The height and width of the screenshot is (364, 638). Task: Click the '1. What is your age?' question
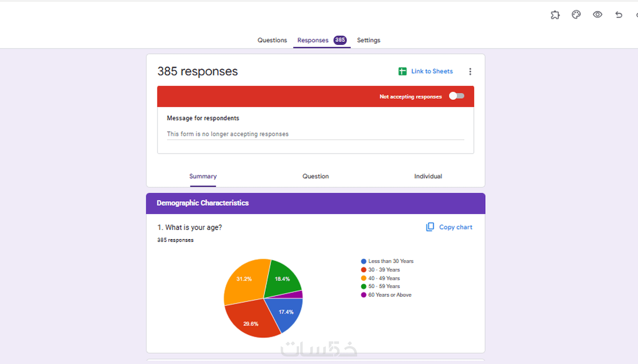point(190,227)
